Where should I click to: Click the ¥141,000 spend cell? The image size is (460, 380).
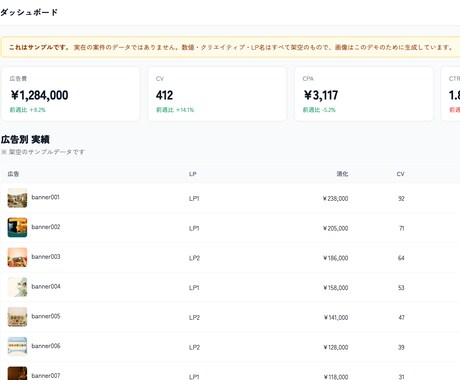(x=336, y=318)
